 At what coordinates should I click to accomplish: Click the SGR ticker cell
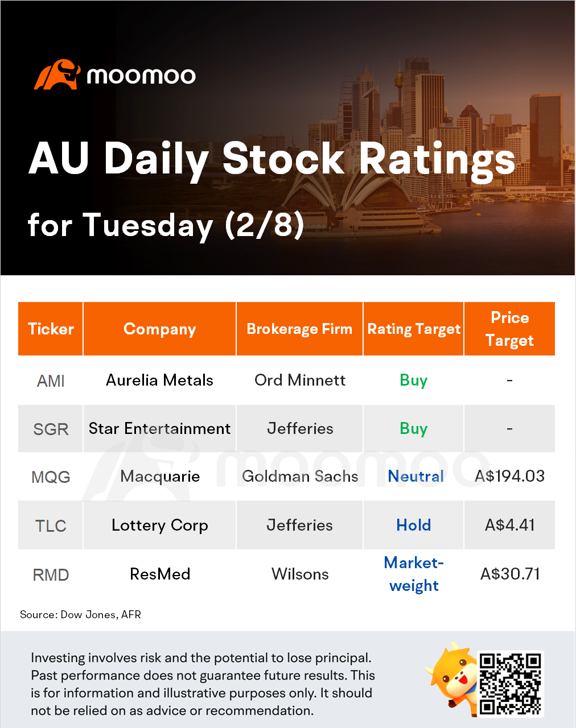pos(51,429)
